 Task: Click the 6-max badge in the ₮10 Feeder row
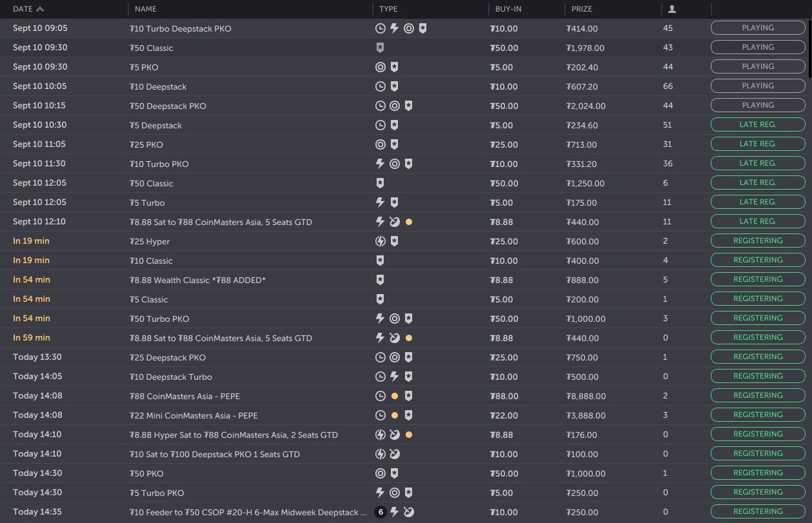381,512
